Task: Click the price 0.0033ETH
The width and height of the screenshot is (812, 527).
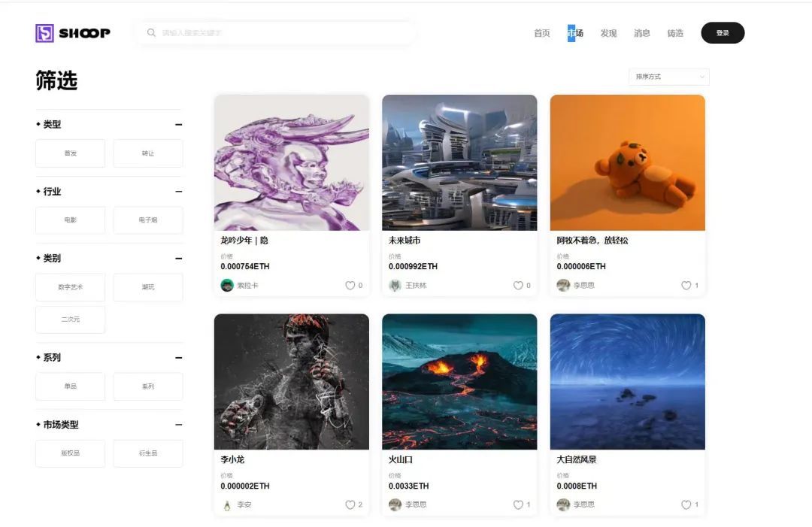Action: [x=408, y=486]
